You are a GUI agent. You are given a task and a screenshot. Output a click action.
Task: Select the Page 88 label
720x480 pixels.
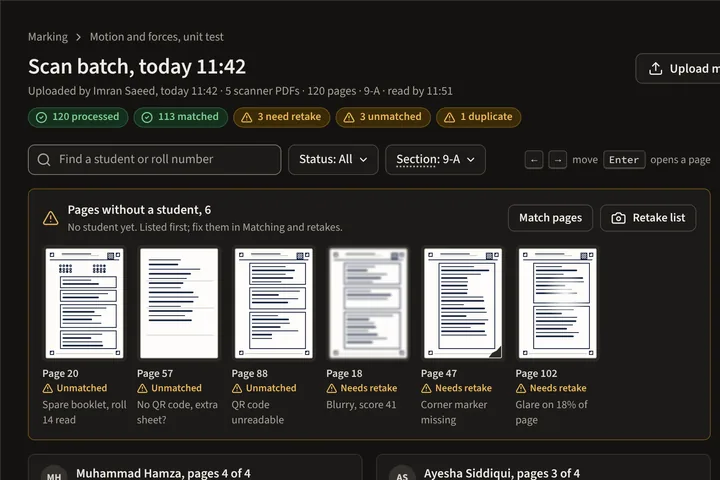coord(249,373)
